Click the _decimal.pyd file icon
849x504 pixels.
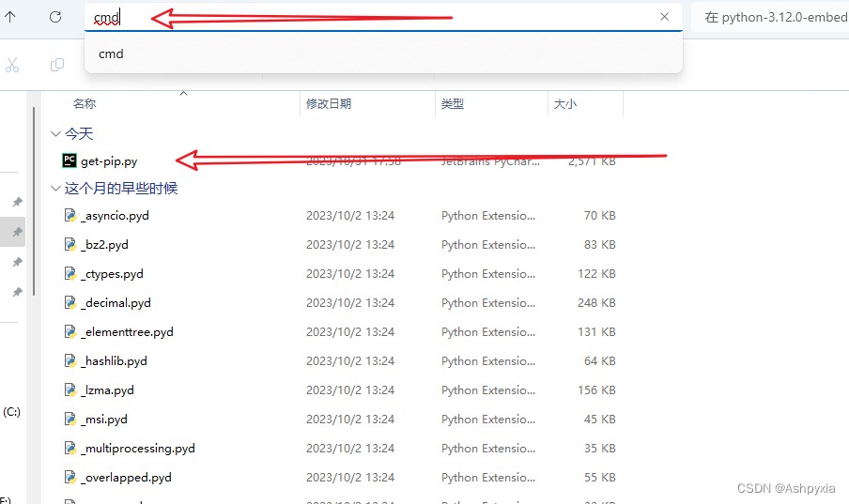point(70,302)
